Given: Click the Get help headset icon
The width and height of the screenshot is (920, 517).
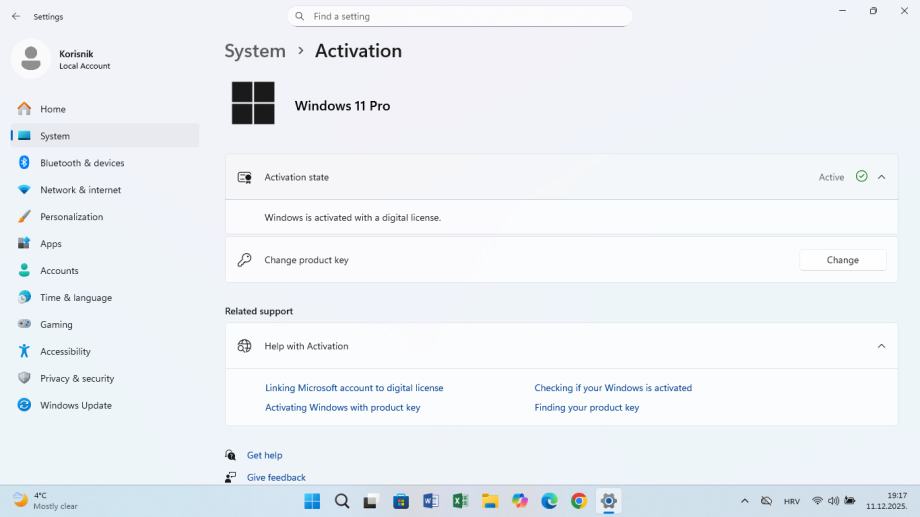Looking at the screenshot, I should (231, 455).
